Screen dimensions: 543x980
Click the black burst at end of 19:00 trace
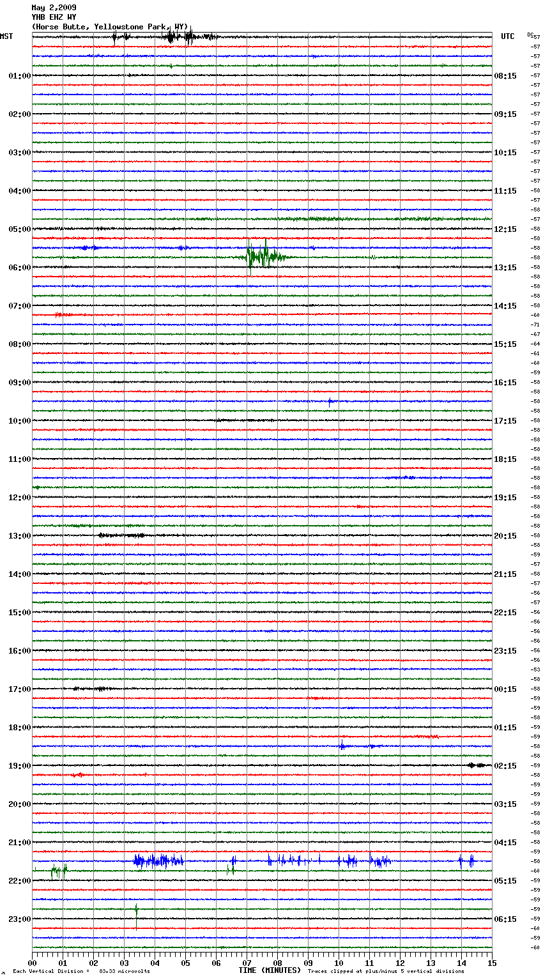[477, 765]
